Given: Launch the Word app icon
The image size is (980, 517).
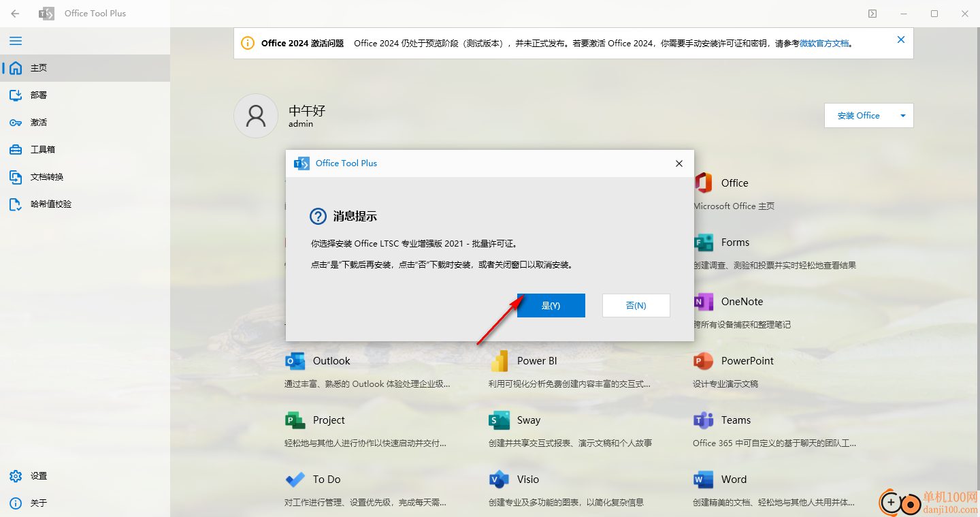Looking at the screenshot, I should [x=703, y=480].
